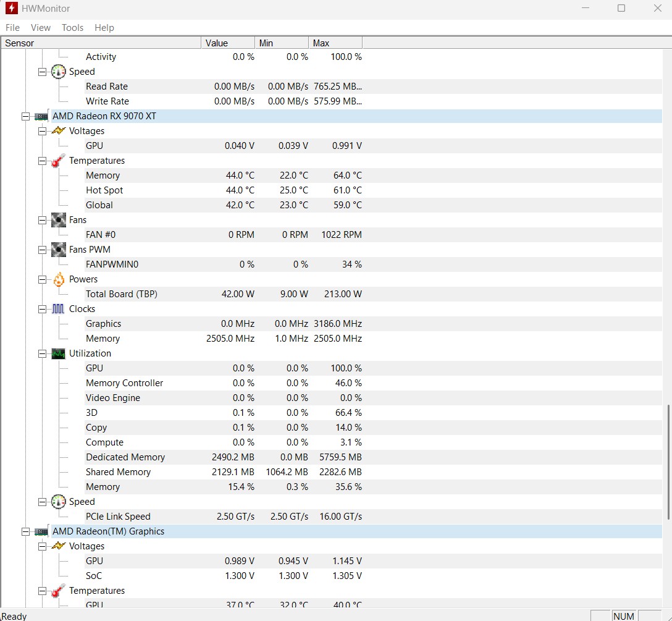Select the Memory Controller row
The height and width of the screenshot is (621, 672).
(373, 383)
